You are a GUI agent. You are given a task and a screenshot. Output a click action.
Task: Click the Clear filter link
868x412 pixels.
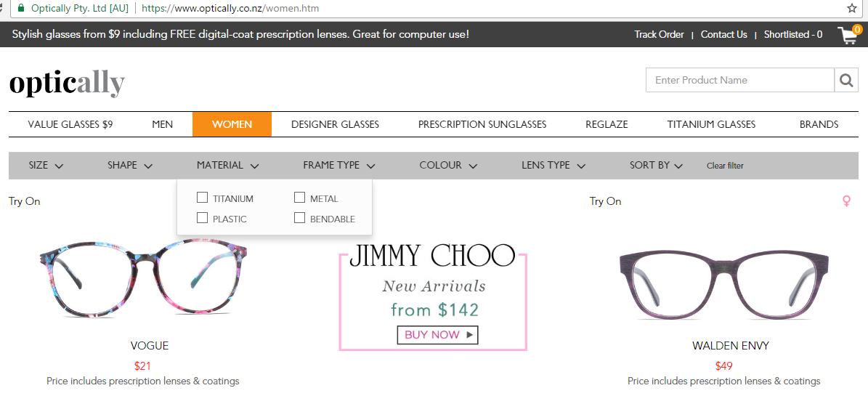(x=725, y=166)
